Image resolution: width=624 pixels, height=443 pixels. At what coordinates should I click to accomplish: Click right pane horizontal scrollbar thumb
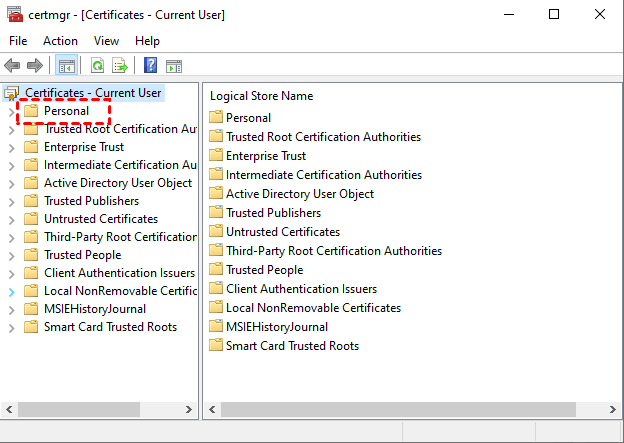click(x=400, y=410)
